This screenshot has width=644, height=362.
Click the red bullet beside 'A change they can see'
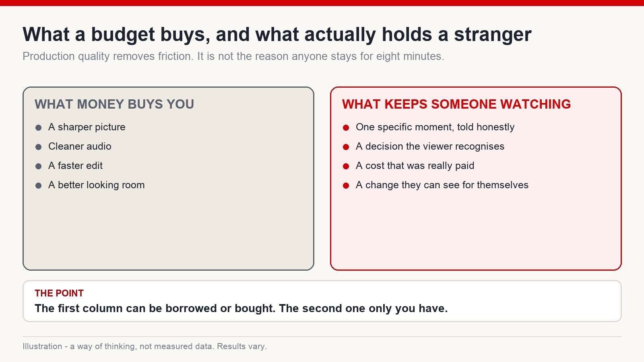(346, 185)
